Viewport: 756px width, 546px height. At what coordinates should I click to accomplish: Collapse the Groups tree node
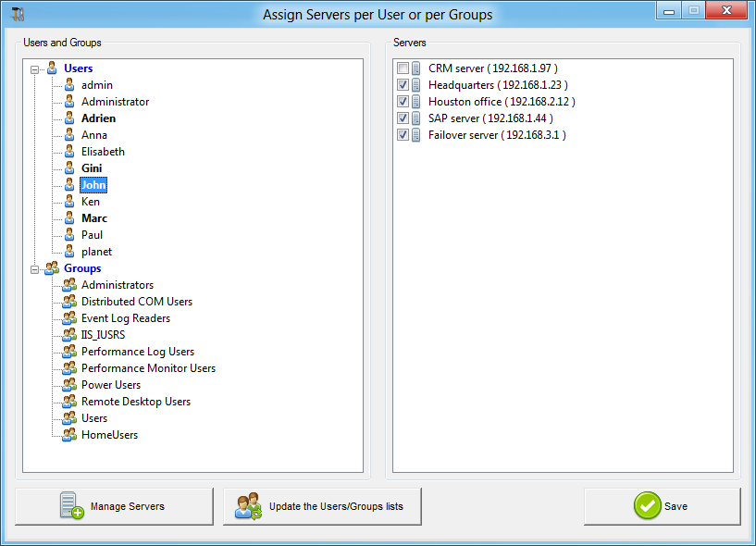34,267
